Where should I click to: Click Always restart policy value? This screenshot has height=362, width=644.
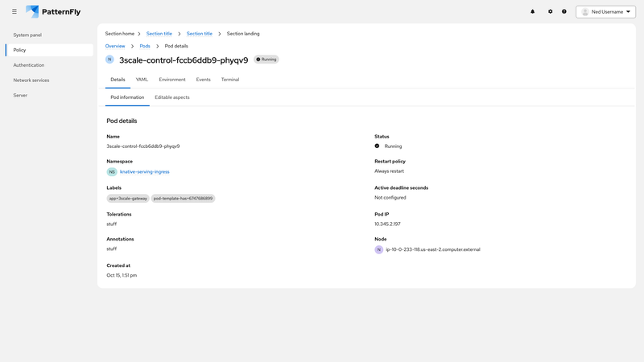[389, 171]
